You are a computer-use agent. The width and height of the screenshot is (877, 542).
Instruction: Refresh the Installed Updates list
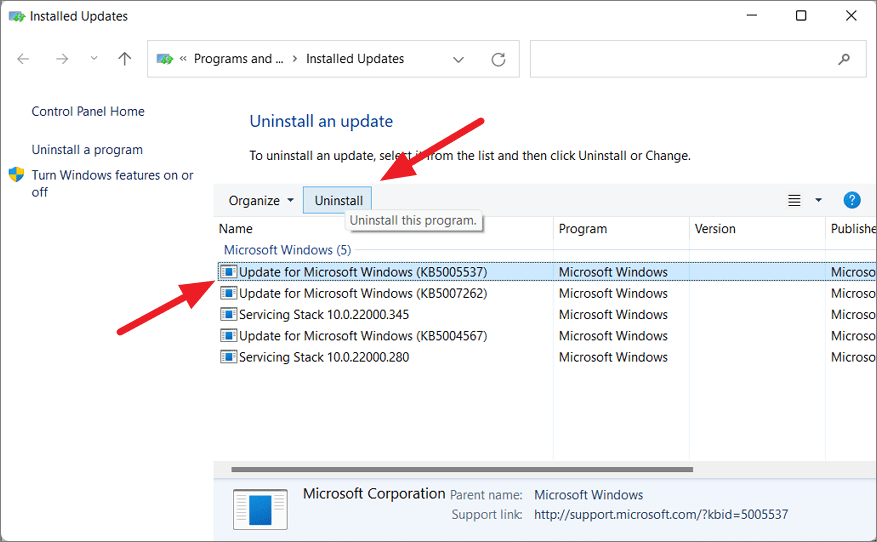coord(498,59)
